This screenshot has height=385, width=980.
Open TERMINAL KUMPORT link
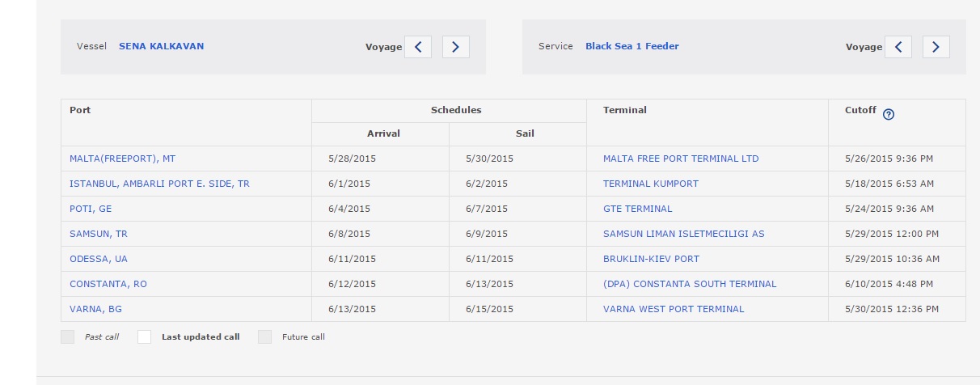[x=650, y=184]
